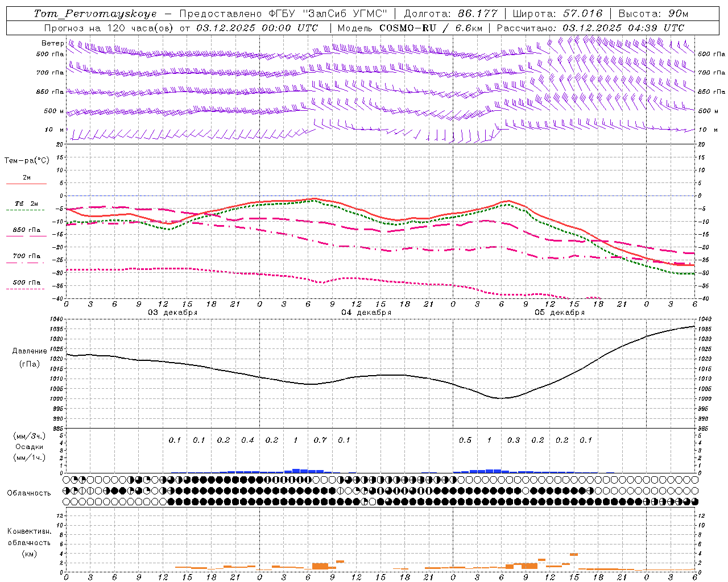Click the 500 гПа temperature legend entry
Image resolution: width=728 pixels, height=582 pixels.
click(x=27, y=282)
